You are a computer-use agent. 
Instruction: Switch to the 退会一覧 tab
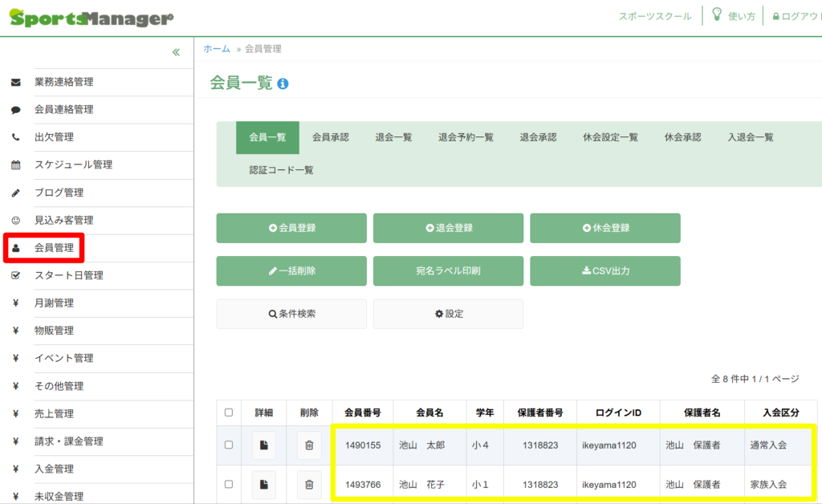click(393, 137)
